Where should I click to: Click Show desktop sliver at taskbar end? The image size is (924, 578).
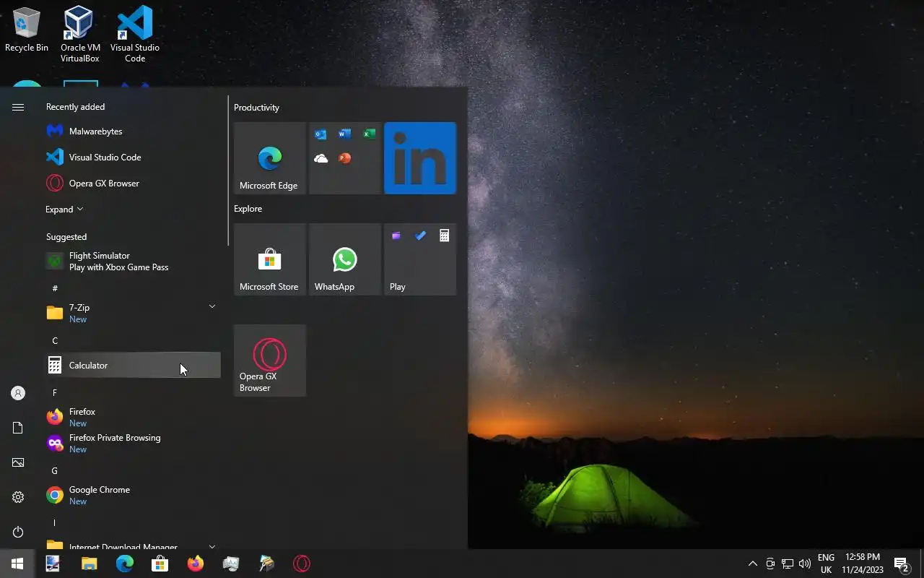922,564
